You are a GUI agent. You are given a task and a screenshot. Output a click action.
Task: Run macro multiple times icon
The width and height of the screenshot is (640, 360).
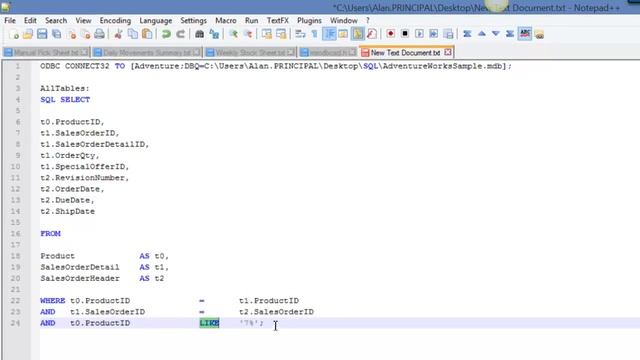pyautogui.click(x=433, y=34)
